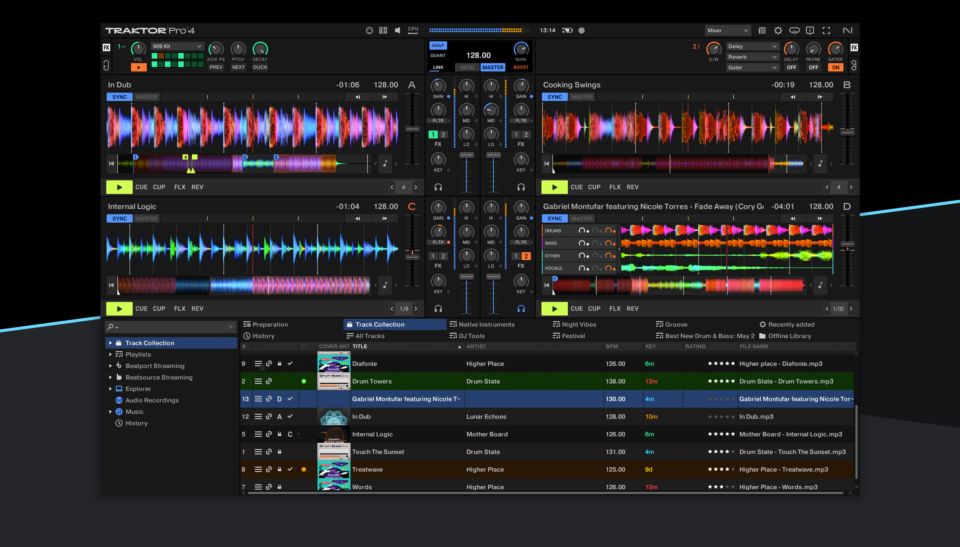This screenshot has height=547, width=960.
Task: Click the FLX button on deck D
Action: [615, 309]
